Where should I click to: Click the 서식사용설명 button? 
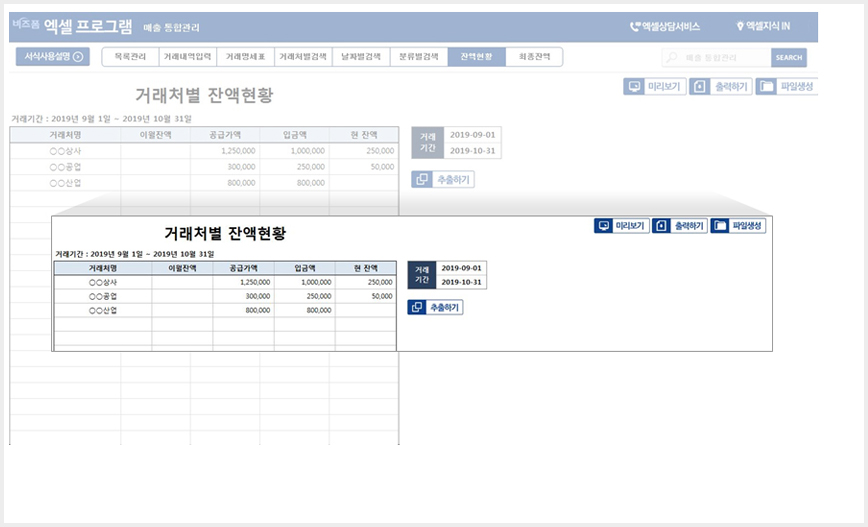tap(53, 56)
